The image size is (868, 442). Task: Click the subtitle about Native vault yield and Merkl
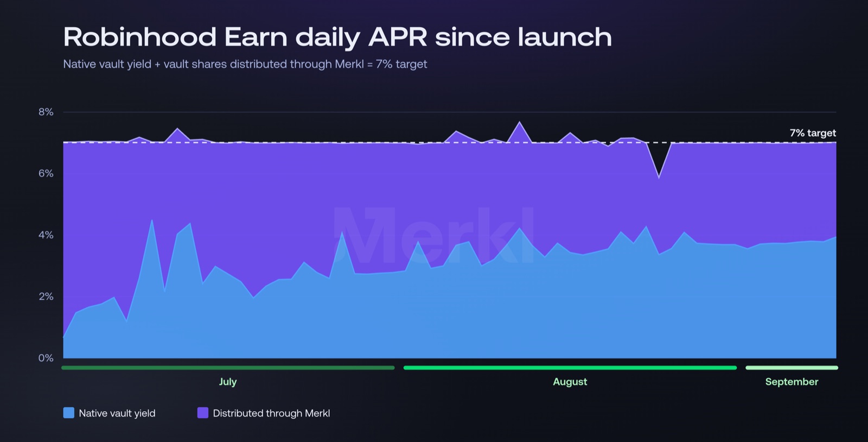click(x=245, y=64)
